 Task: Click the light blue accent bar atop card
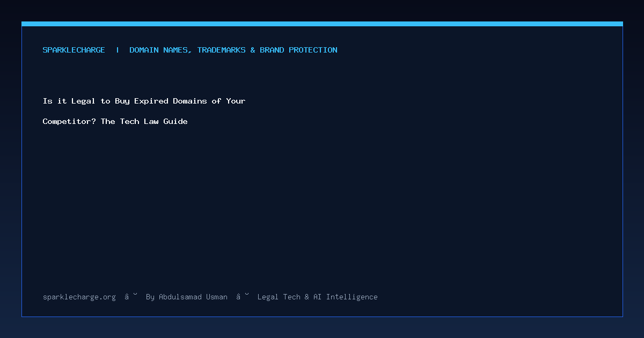point(322,24)
